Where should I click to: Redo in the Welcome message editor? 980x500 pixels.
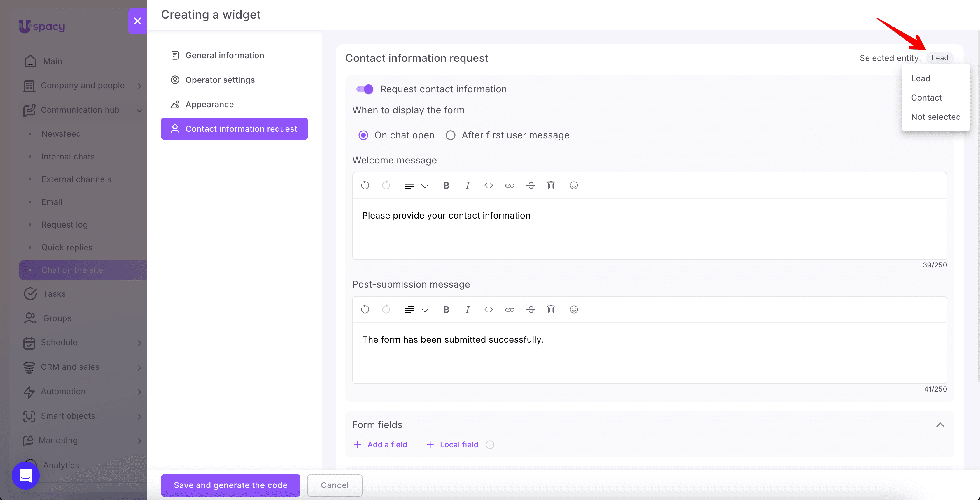[x=386, y=185]
